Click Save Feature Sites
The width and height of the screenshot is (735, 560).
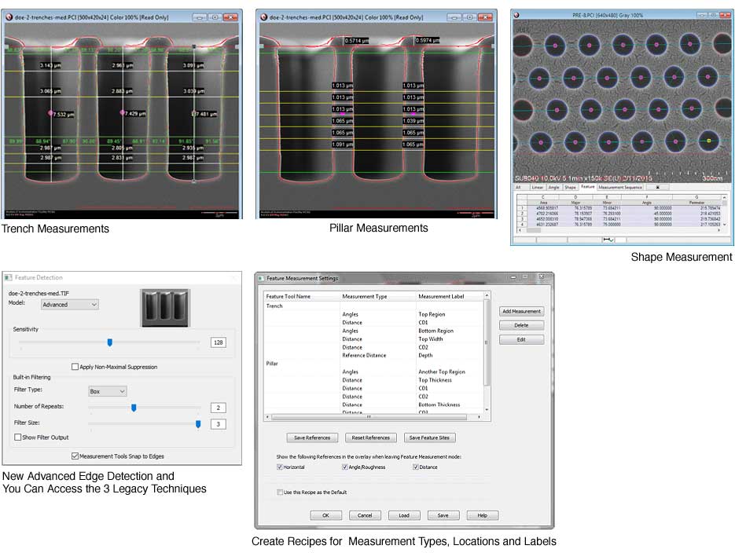[429, 437]
